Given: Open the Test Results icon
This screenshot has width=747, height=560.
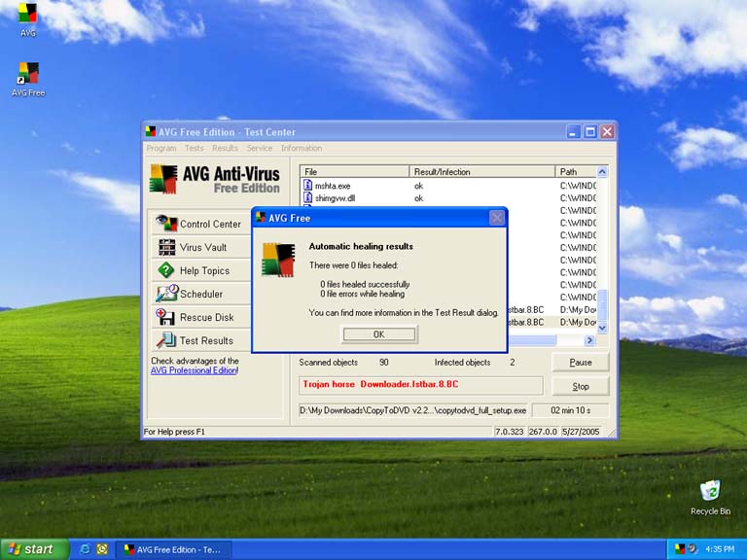Looking at the screenshot, I should click(166, 340).
